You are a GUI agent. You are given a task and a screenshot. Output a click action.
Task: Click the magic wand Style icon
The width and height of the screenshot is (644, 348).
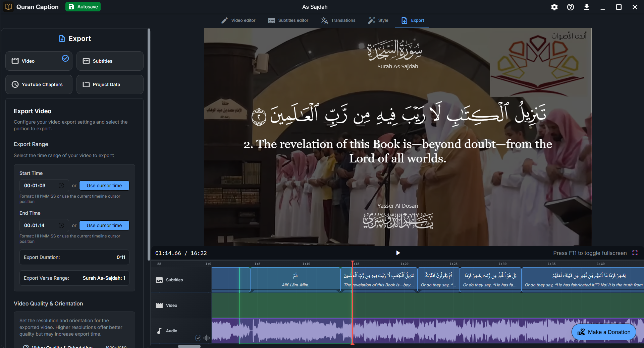point(371,20)
